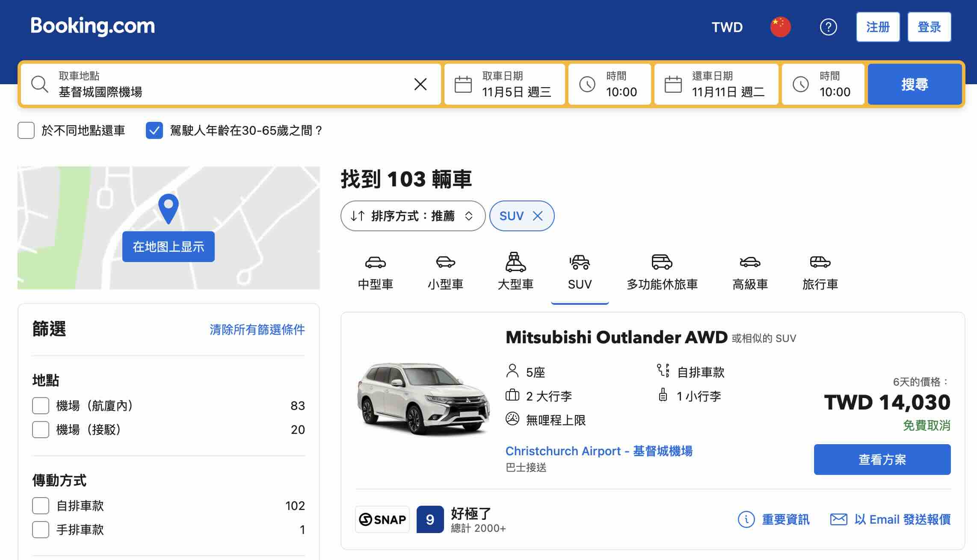Screen dimensions: 977x560
Task: Select 多功能休旅車 car type icon
Action: pyautogui.click(x=662, y=262)
